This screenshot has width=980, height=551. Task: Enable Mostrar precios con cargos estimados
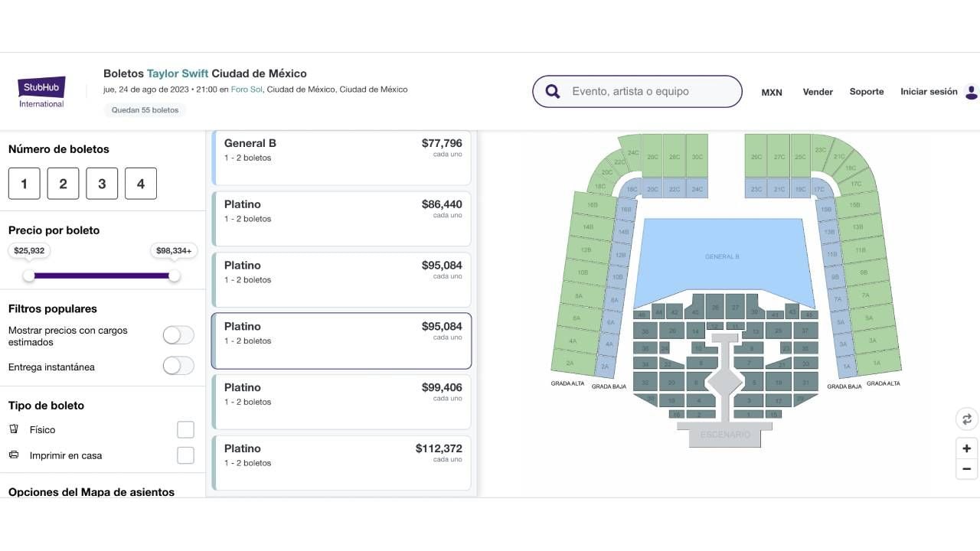point(178,335)
